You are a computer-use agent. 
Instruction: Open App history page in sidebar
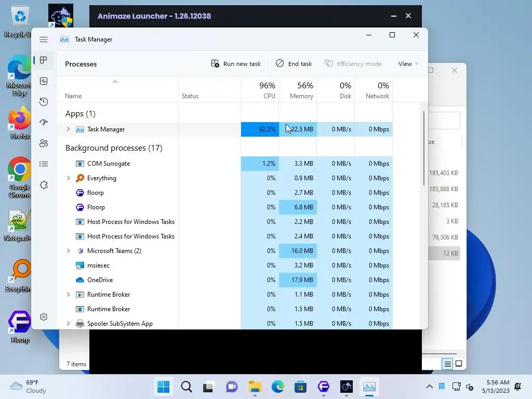(x=44, y=102)
